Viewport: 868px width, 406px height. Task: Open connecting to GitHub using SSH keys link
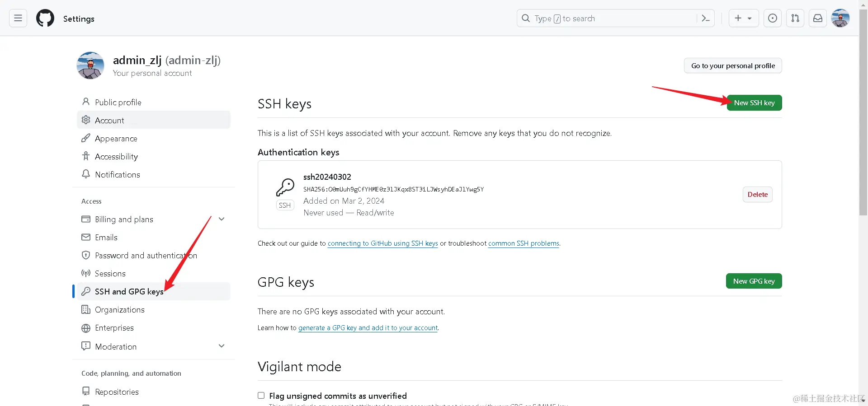(x=382, y=243)
